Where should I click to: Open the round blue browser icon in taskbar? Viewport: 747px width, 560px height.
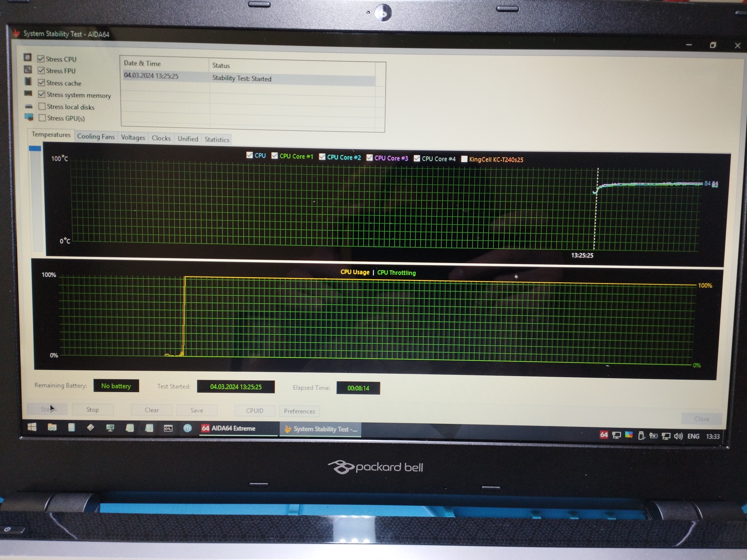coord(188,428)
